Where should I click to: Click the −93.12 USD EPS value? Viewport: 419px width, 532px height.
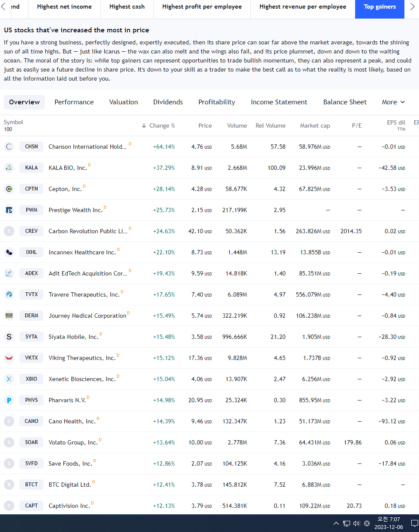[392, 421]
